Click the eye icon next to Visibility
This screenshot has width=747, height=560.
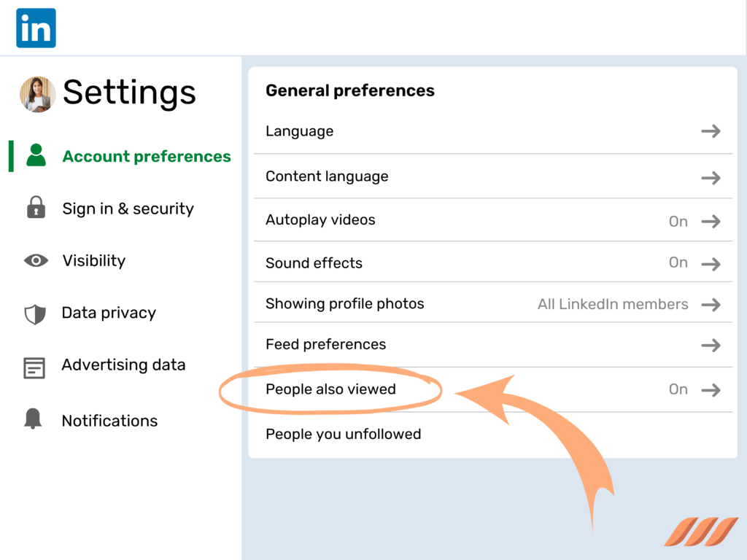click(x=36, y=260)
